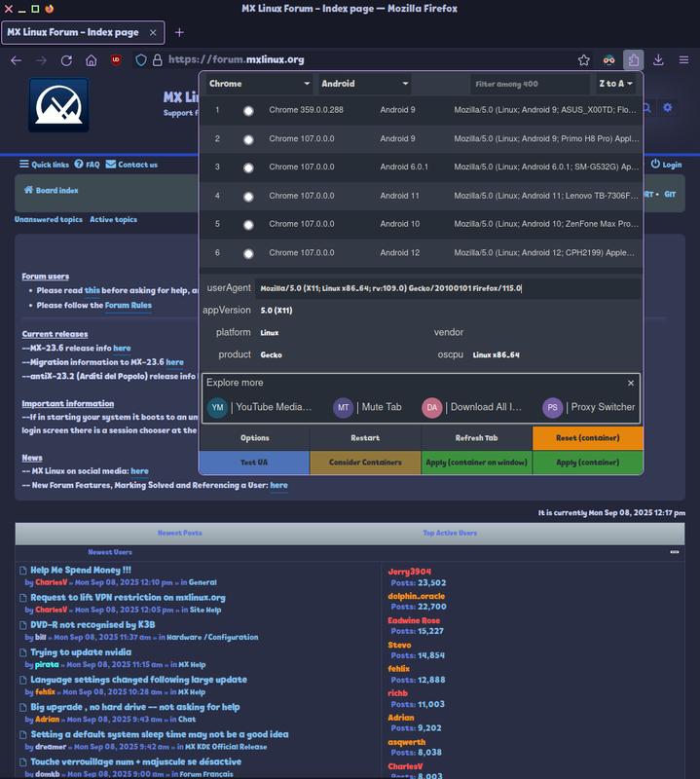Open Jerry3904 user profile link
This screenshot has width=700, height=779.
coord(409,572)
